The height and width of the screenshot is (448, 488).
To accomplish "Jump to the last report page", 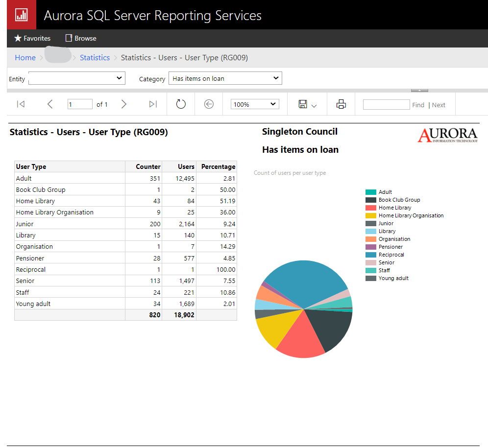I will (x=153, y=104).
